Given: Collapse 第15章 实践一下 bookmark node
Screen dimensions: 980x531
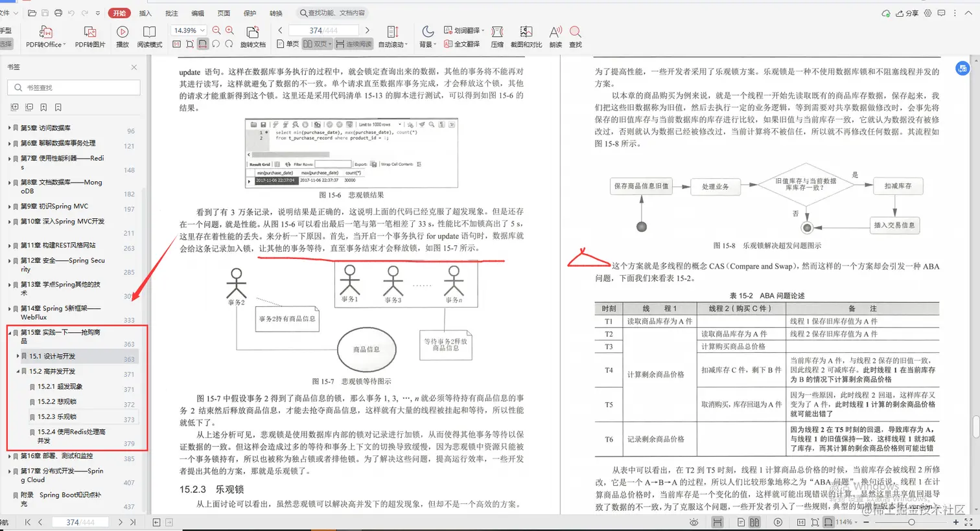Looking at the screenshot, I should pyautogui.click(x=9, y=333).
